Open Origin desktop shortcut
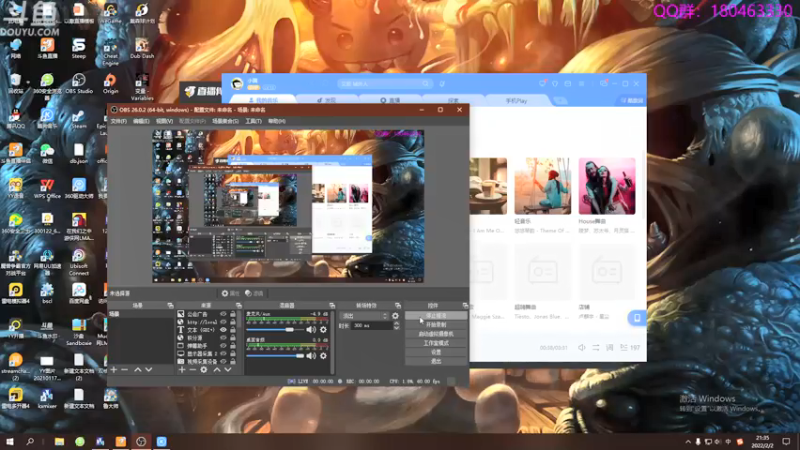 110,83
